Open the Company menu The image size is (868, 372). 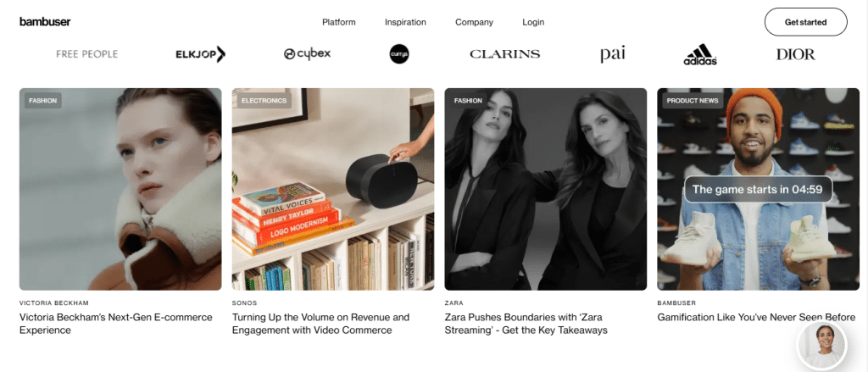(x=474, y=22)
